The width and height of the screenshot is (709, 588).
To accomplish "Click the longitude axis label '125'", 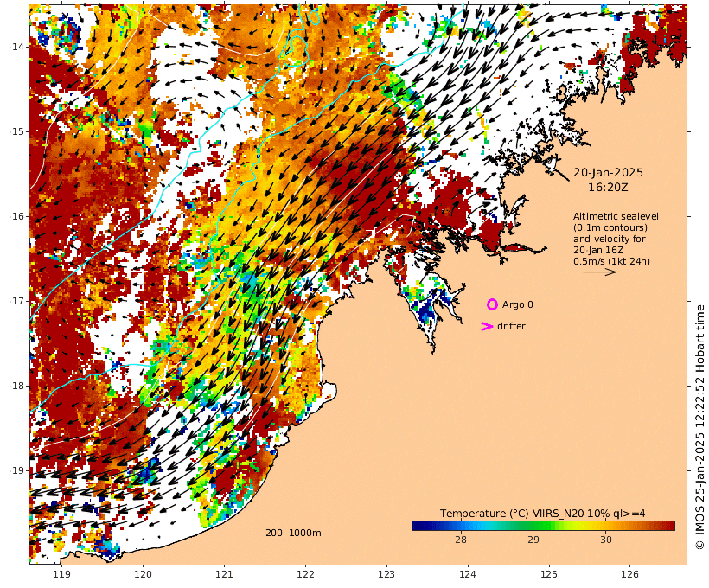I will point(549,574).
